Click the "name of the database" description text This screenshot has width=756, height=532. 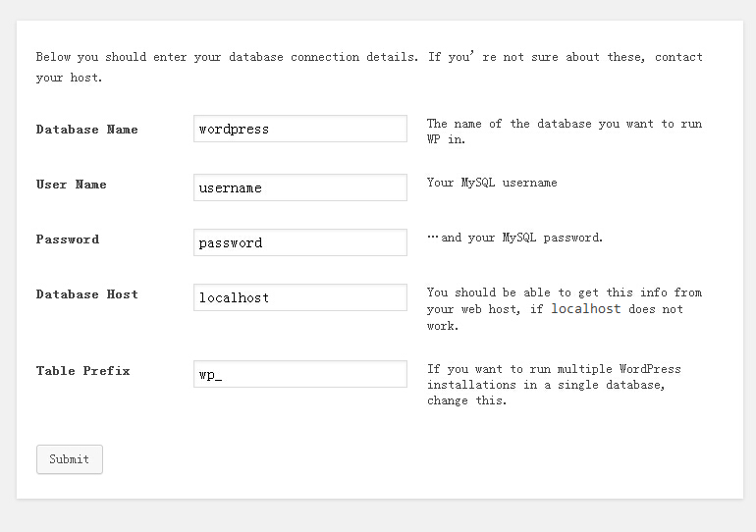pyautogui.click(x=564, y=125)
